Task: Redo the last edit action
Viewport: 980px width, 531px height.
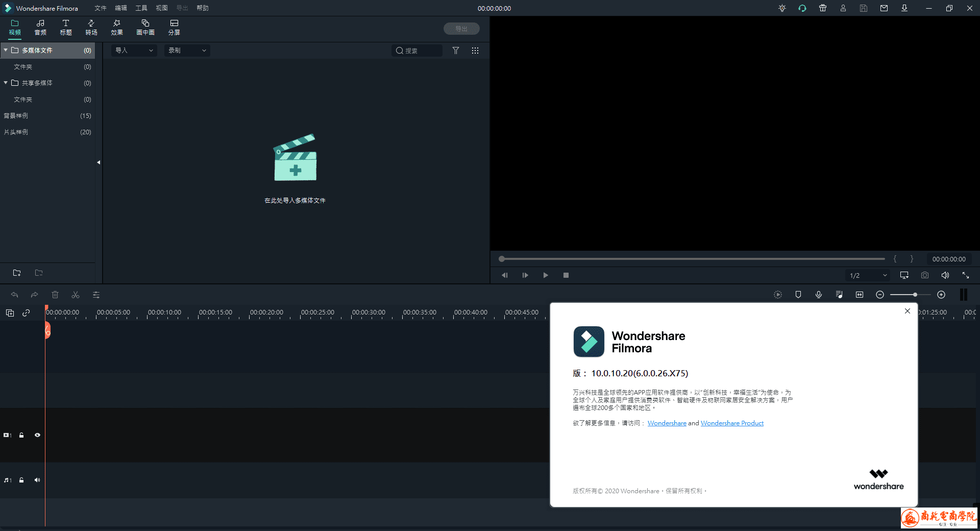Action: coord(34,295)
